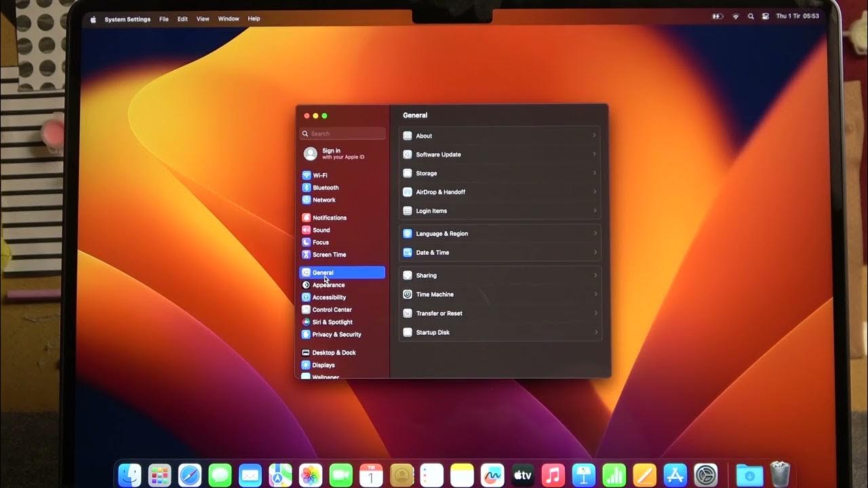Open the Help menu
Image resolution: width=868 pixels, height=488 pixels.
(254, 19)
